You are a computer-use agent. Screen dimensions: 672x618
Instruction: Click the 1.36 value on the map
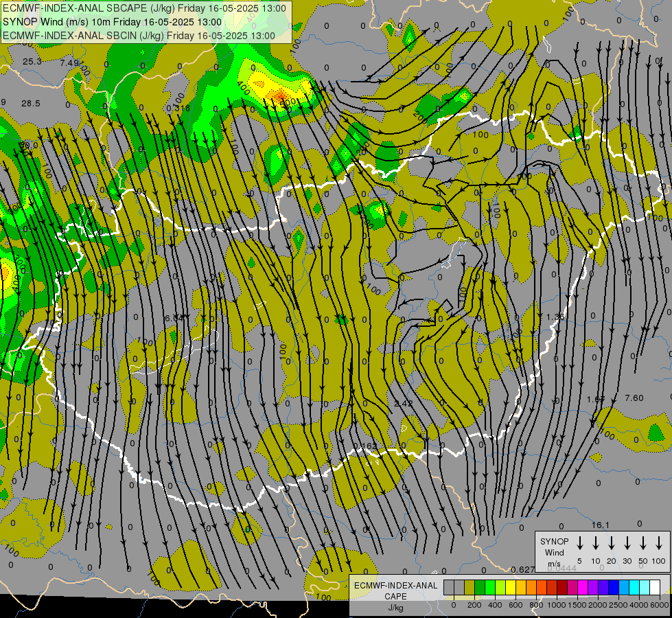tap(555, 317)
